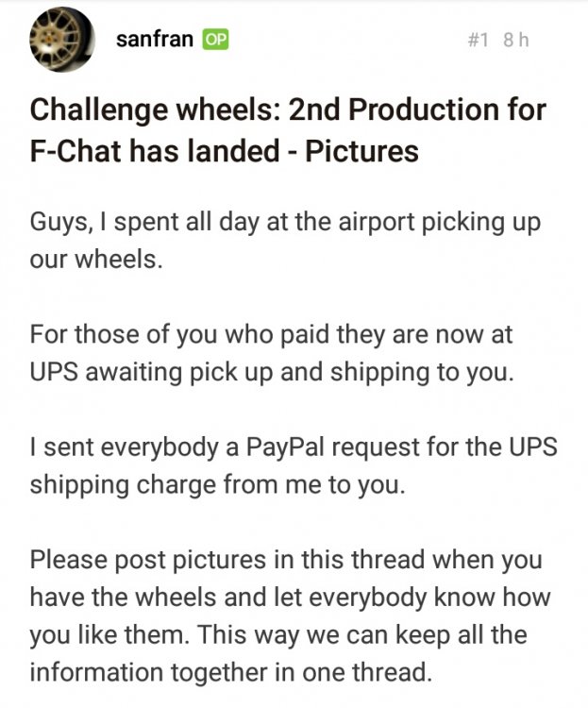
Task: Select the line starting "you like them. This way"
Action: pyautogui.click(x=278, y=635)
